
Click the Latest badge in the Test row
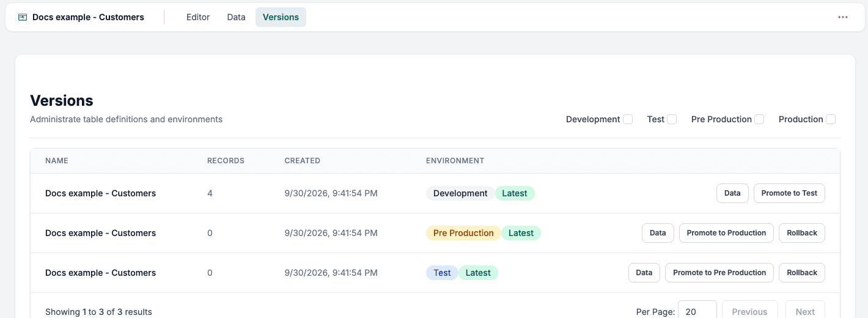(x=478, y=273)
